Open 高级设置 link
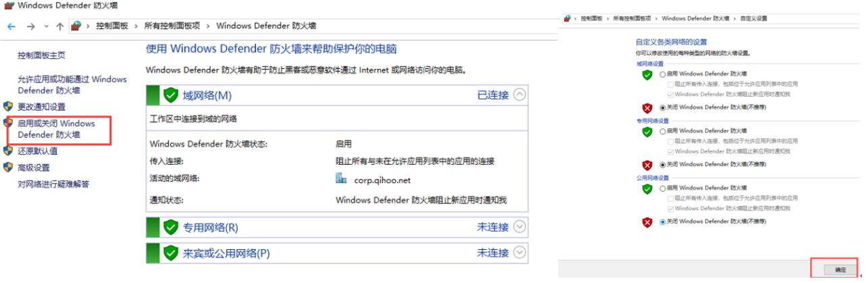The height and width of the screenshot is (283, 868). pyautogui.click(x=33, y=168)
